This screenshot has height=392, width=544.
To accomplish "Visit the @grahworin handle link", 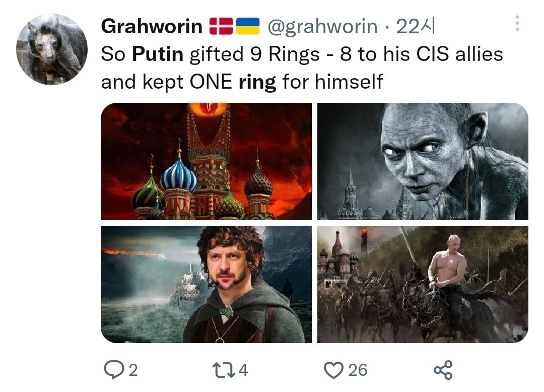I will point(322,27).
